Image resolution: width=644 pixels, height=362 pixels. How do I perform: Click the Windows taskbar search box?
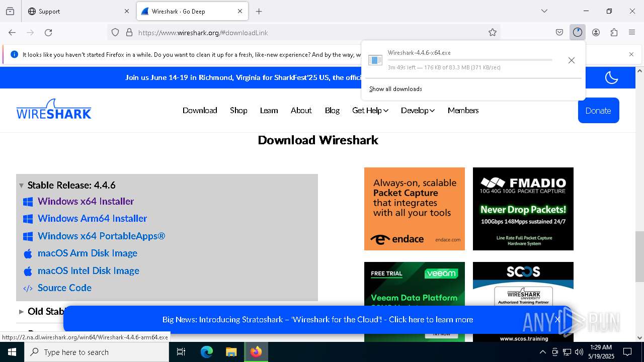pos(97,352)
